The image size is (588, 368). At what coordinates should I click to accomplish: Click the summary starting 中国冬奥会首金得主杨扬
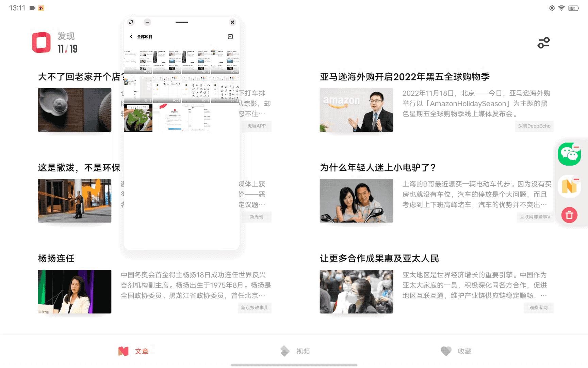[x=196, y=285]
